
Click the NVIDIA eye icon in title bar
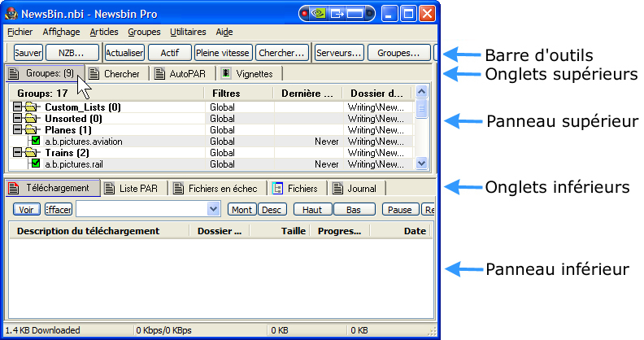click(x=318, y=14)
